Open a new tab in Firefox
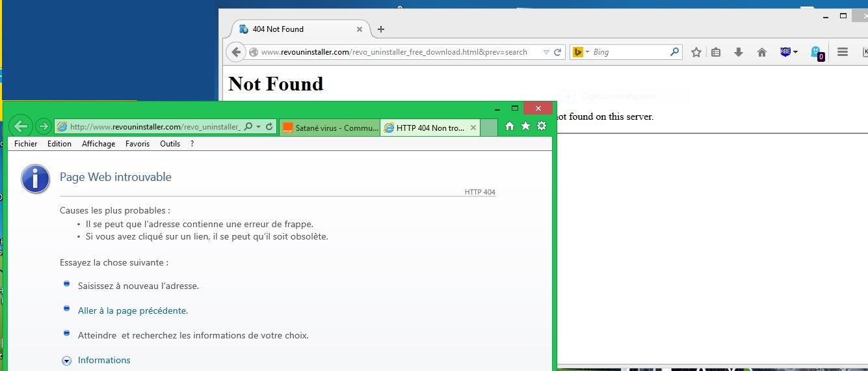 [381, 29]
